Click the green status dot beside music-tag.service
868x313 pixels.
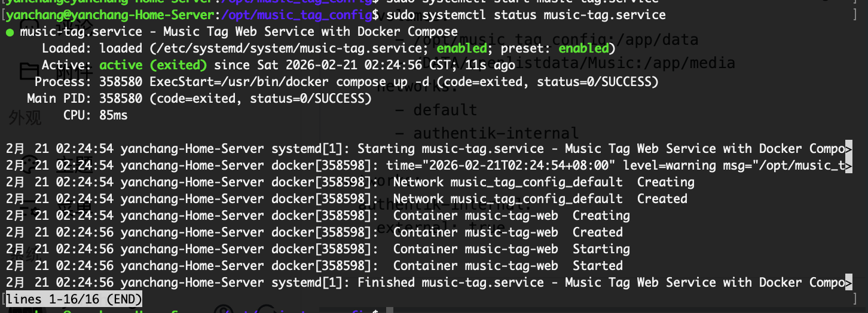(10, 32)
